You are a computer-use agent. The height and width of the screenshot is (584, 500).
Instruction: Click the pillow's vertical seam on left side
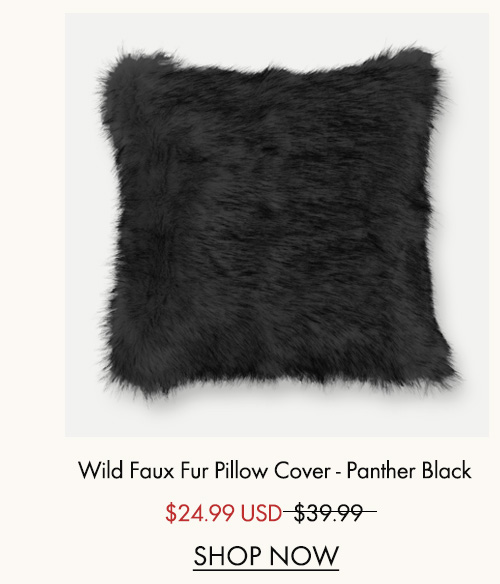163,223
